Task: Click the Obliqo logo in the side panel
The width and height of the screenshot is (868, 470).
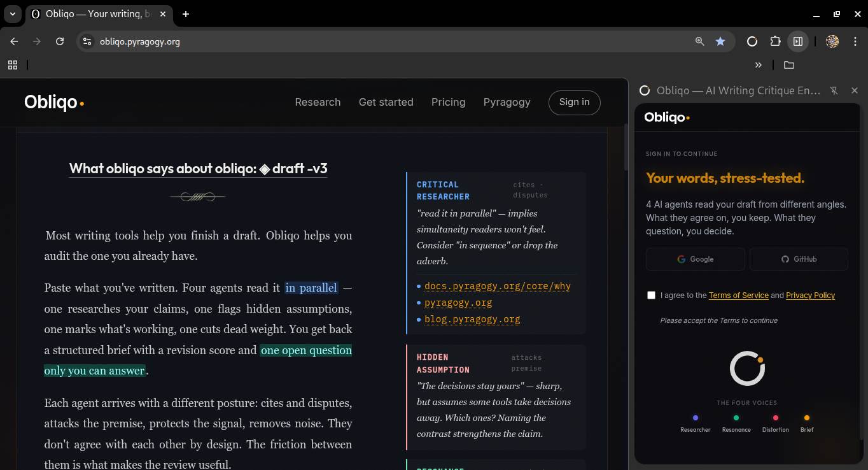Action: [667, 117]
